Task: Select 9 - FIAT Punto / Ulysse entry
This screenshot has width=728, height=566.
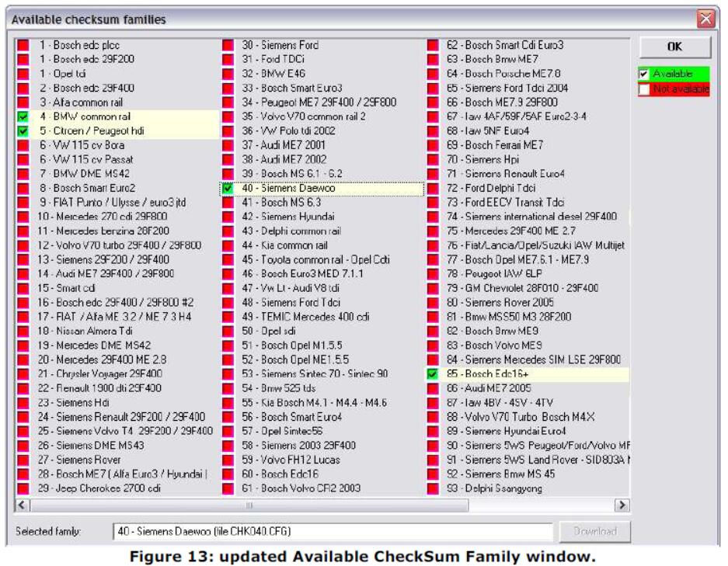Action: (x=113, y=203)
